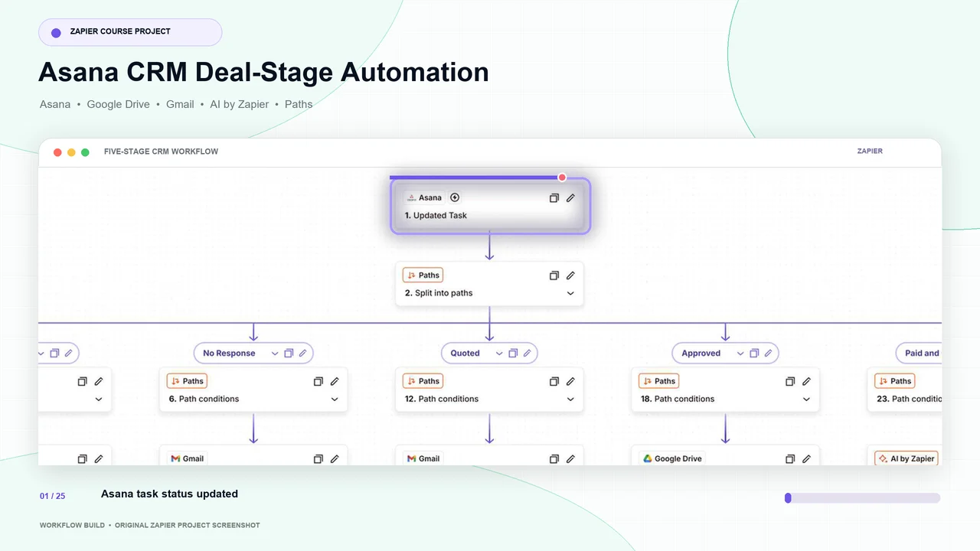
Task: Click the 'Asana task status updated' caption
Action: click(169, 494)
